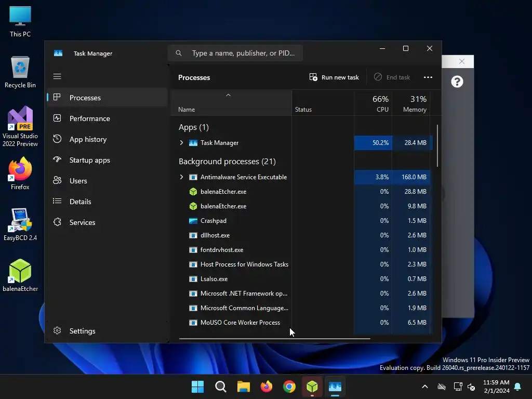The height and width of the screenshot is (399, 532).
Task: Close the background window behind Task Manager
Action: pos(462,61)
